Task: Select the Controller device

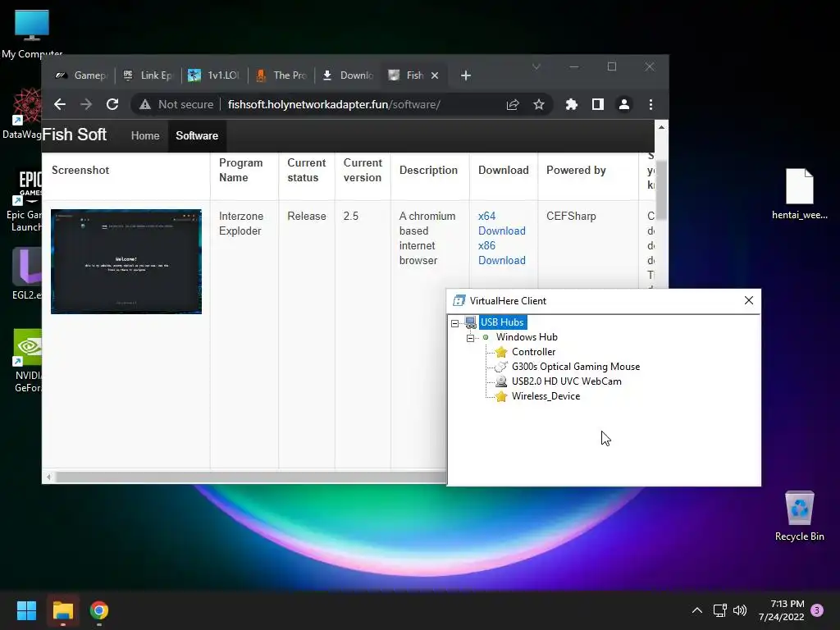Action: pos(533,352)
